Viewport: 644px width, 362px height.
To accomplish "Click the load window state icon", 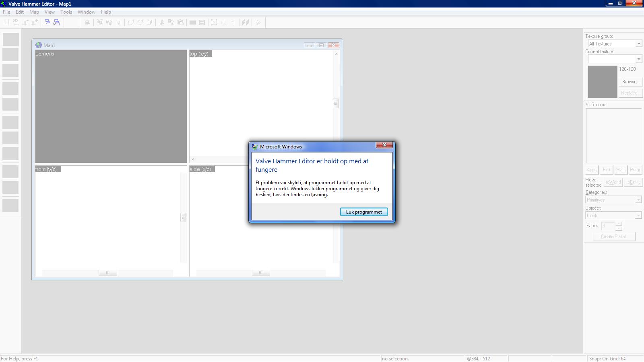I will (x=47, y=23).
